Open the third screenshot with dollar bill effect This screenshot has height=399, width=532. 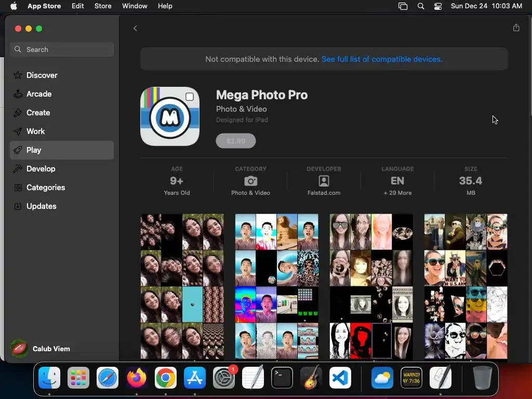(371, 286)
